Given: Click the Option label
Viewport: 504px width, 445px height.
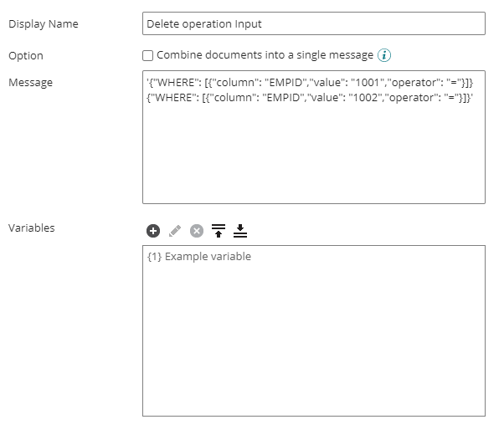Looking at the screenshot, I should [26, 56].
